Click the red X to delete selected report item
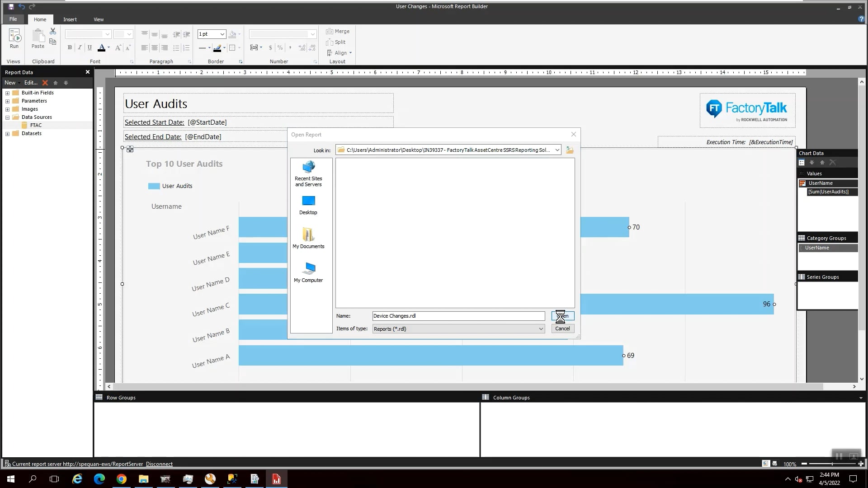Image resolution: width=868 pixels, height=488 pixels. [x=45, y=83]
